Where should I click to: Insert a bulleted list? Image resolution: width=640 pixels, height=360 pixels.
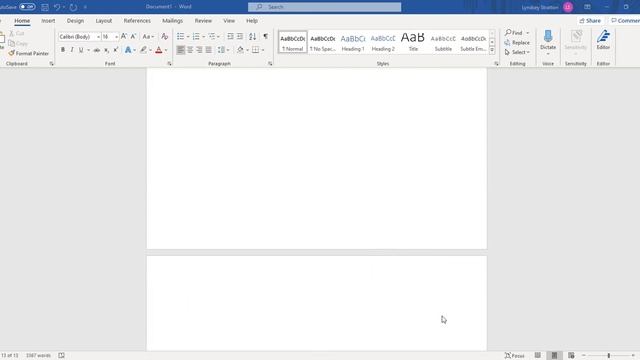(x=180, y=37)
